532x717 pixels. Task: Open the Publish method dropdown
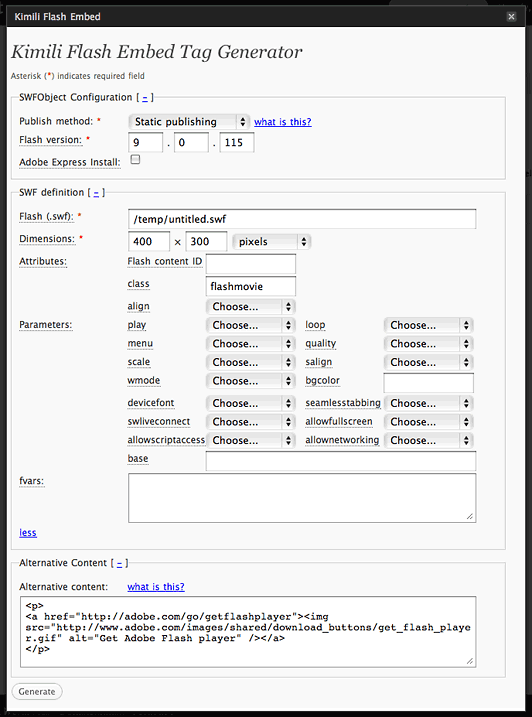(189, 122)
